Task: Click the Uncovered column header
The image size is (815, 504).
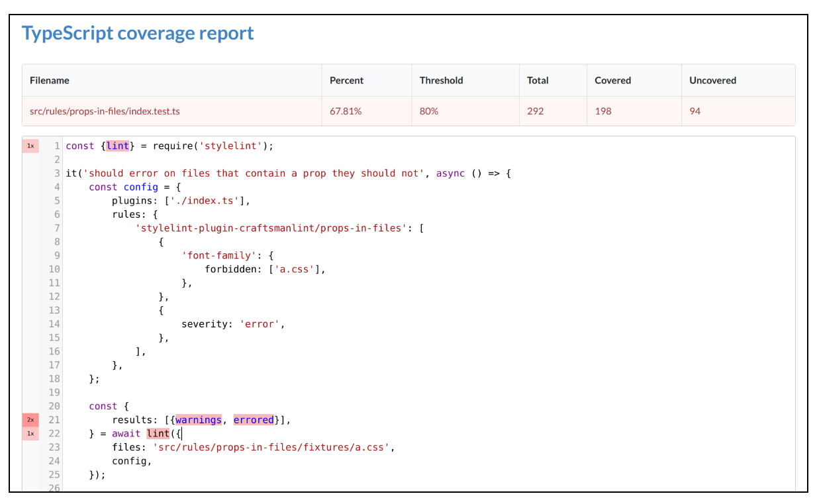Action: pyautogui.click(x=712, y=80)
